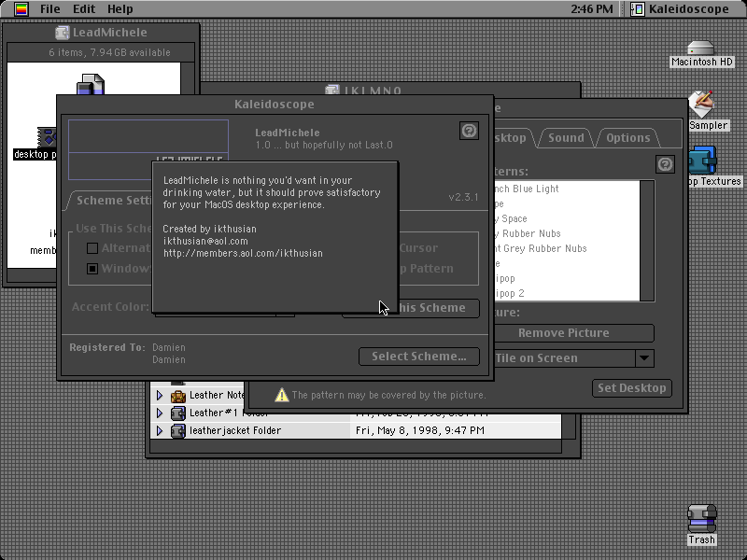
Task: Click the '1.0 ... but hopefully not Last.0' text
Action: coord(324,145)
